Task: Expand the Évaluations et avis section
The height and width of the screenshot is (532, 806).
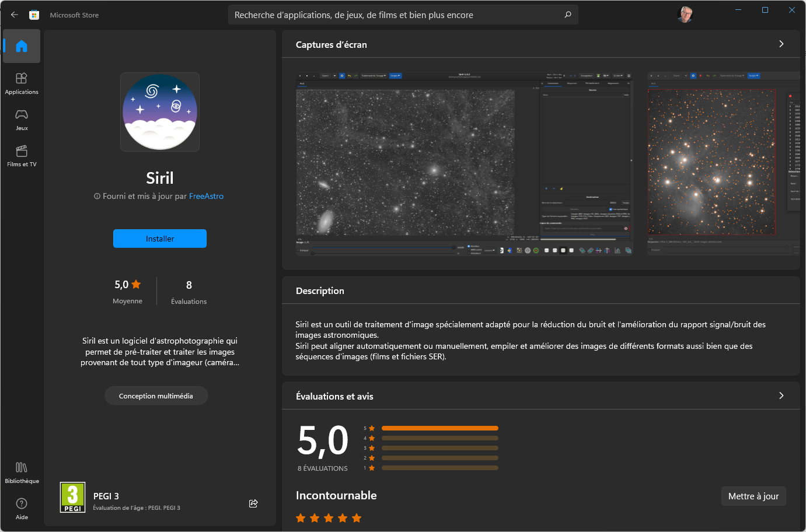Action: click(781, 395)
